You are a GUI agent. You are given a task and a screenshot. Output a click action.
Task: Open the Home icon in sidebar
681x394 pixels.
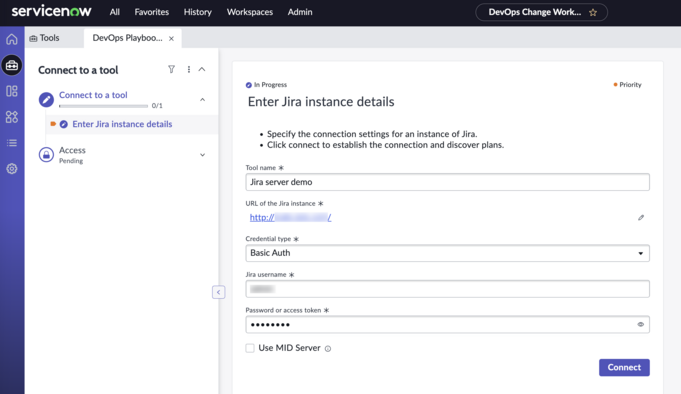click(12, 39)
